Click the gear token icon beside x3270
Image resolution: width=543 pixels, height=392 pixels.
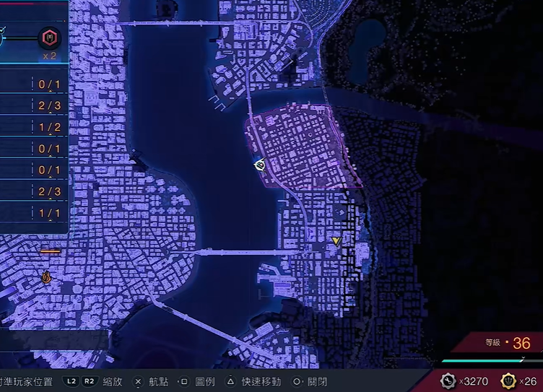coord(448,381)
